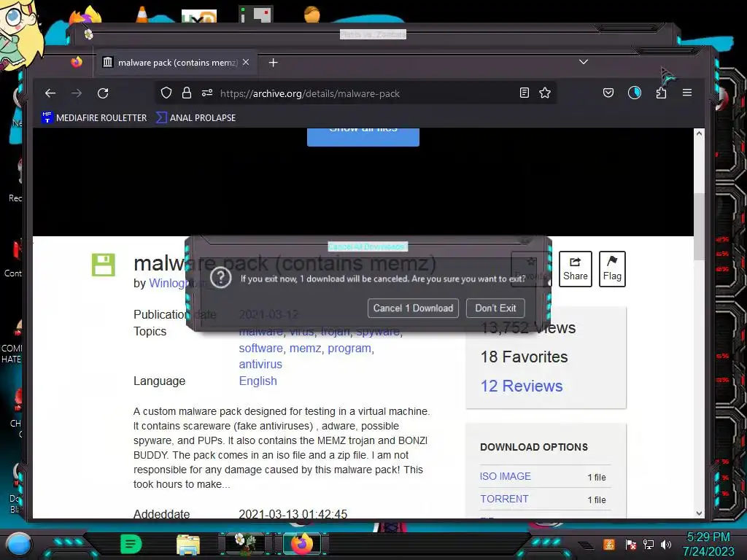
Task: Open site permissions icon in address bar
Action: tap(206, 93)
